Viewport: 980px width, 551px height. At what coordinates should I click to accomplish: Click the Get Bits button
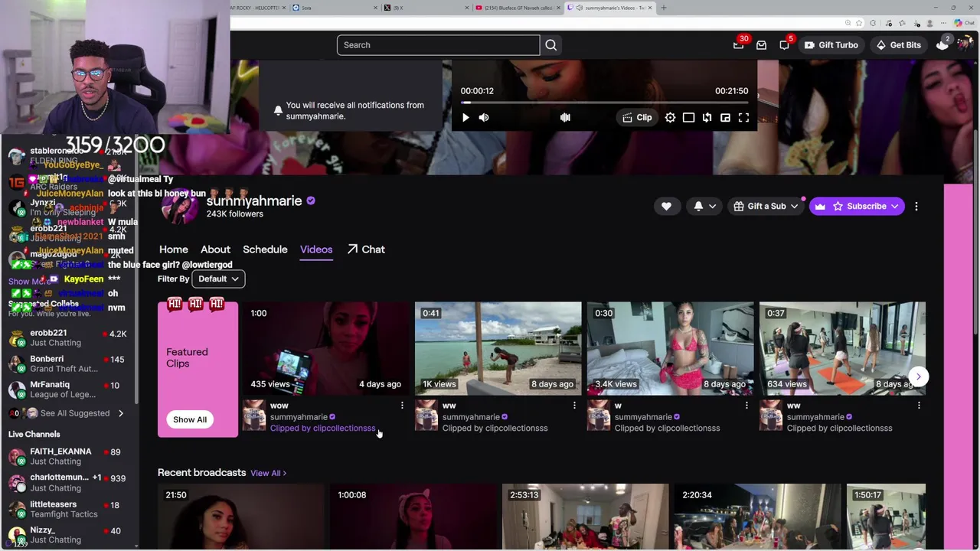(x=898, y=45)
